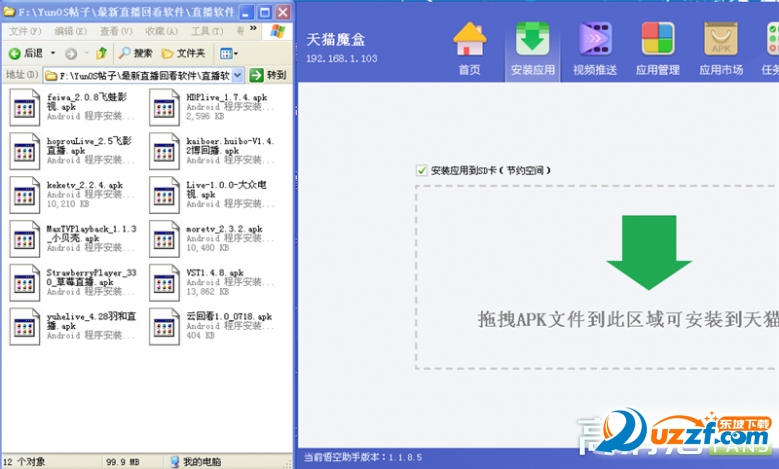This screenshot has width=779, height=469.
Task: Minimize the Explorer window
Action: (247, 12)
